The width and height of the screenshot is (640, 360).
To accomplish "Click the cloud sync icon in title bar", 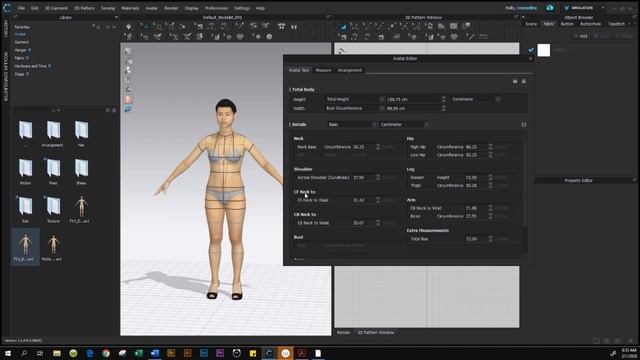I will point(550,8).
